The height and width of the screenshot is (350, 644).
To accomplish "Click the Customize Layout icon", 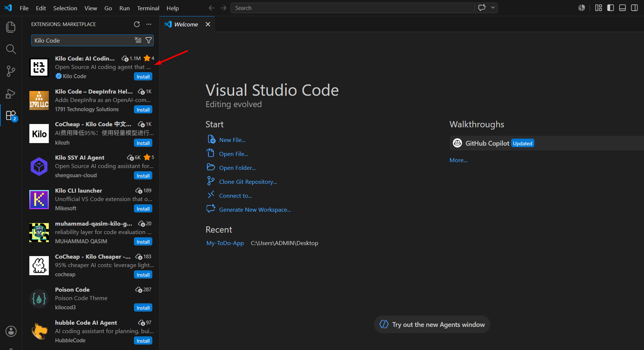I will 598,8.
